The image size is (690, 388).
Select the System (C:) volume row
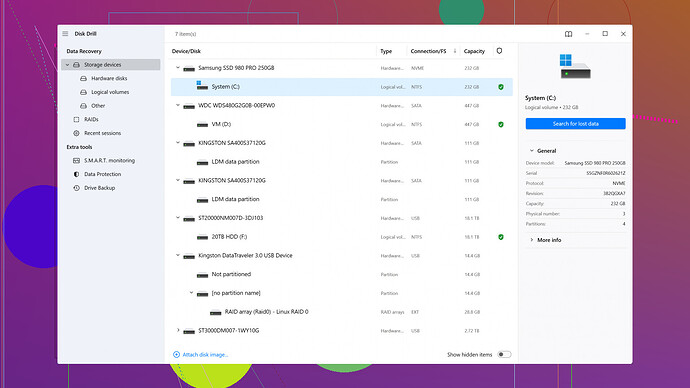coord(341,87)
